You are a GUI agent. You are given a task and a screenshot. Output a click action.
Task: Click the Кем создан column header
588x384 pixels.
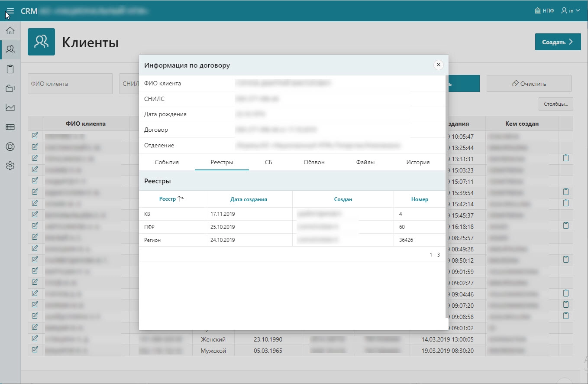click(x=522, y=124)
